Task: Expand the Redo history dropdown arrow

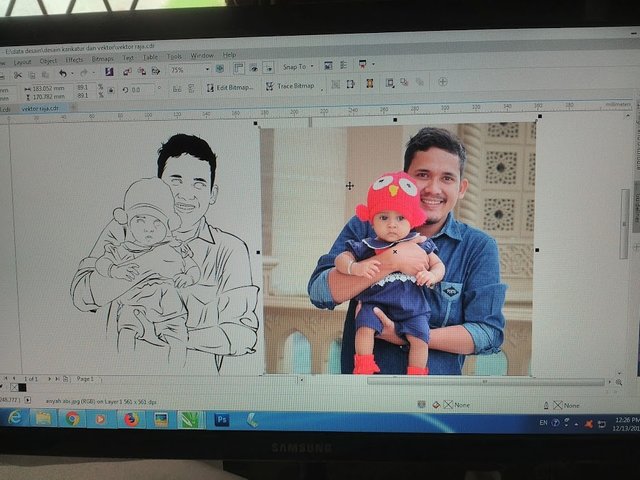Action: pos(93,73)
